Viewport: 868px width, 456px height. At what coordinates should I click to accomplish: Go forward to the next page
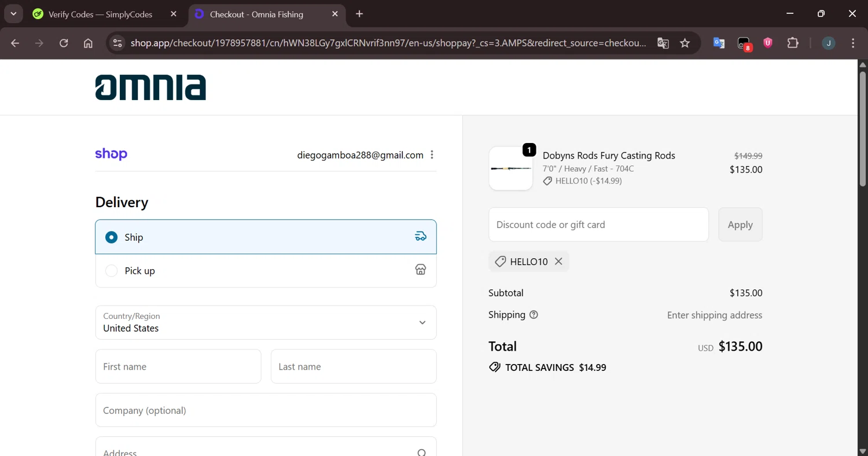pyautogui.click(x=39, y=43)
